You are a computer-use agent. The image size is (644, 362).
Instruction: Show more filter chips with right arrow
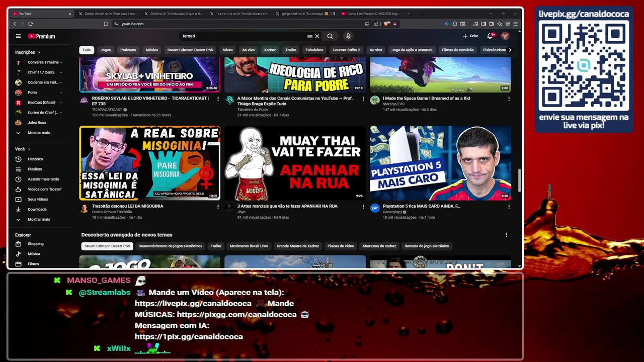point(510,50)
